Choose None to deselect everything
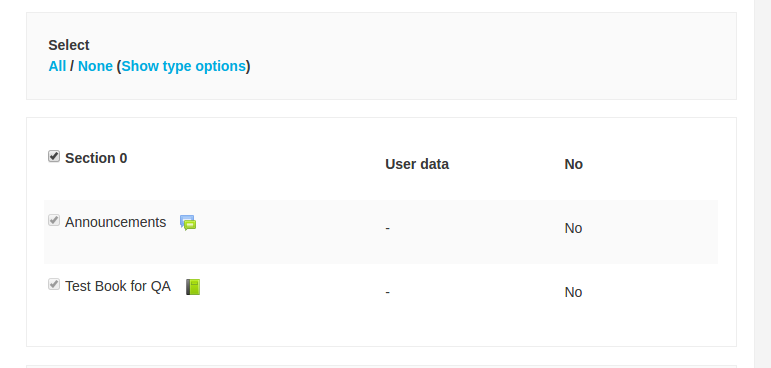The width and height of the screenshot is (771, 368). [95, 66]
